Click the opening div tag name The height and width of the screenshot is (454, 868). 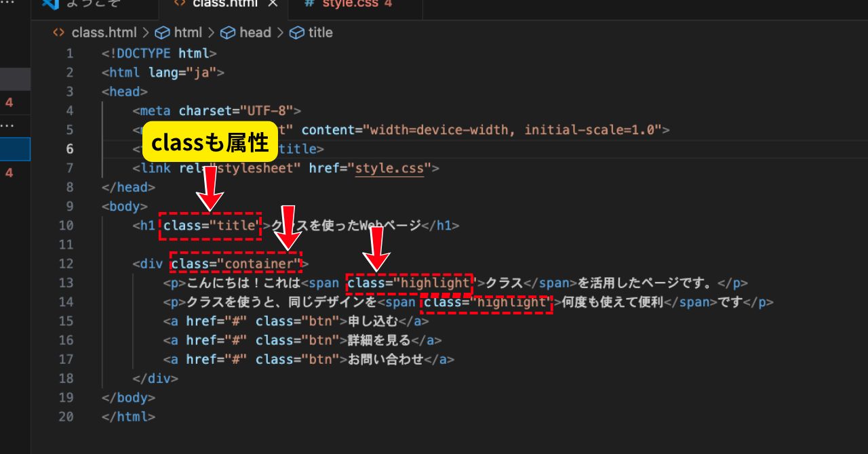coord(151,264)
